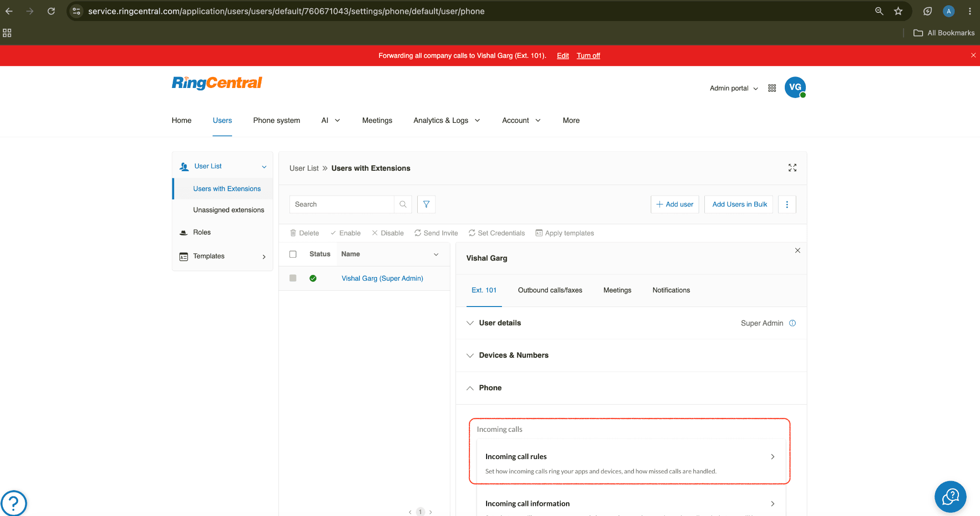This screenshot has width=980, height=516.
Task: Switch to the Meetings tab in user panel
Action: point(617,290)
